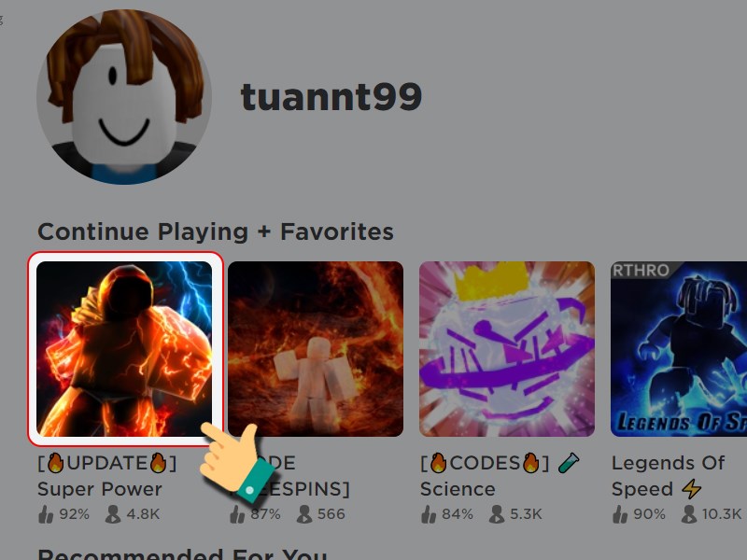
Task: Click the lightning bolt icon beside Speed
Action: coord(691,489)
